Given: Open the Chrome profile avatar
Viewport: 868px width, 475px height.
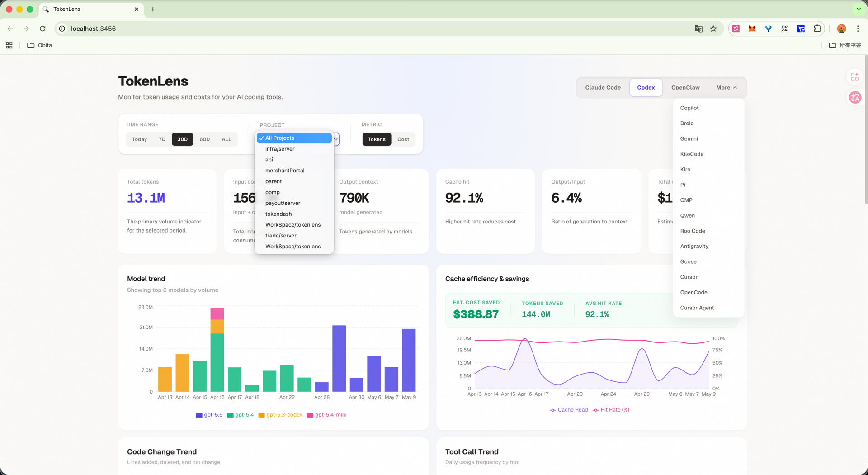Looking at the screenshot, I should (x=841, y=28).
